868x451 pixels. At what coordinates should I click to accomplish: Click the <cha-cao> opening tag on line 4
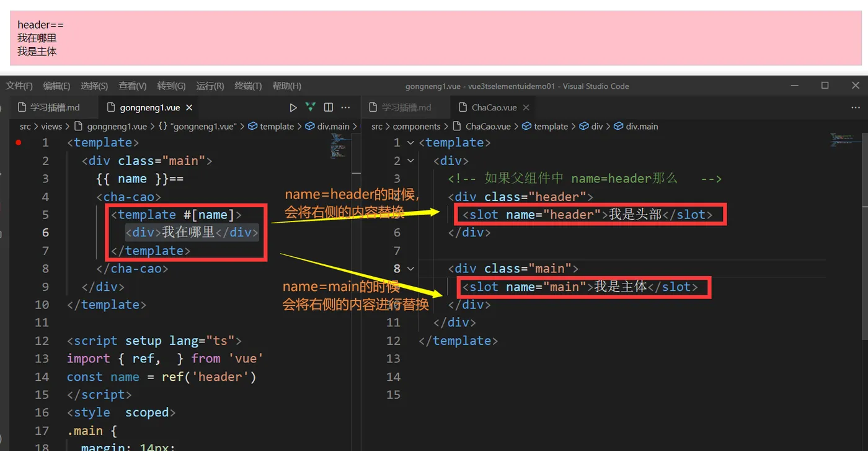click(x=129, y=197)
